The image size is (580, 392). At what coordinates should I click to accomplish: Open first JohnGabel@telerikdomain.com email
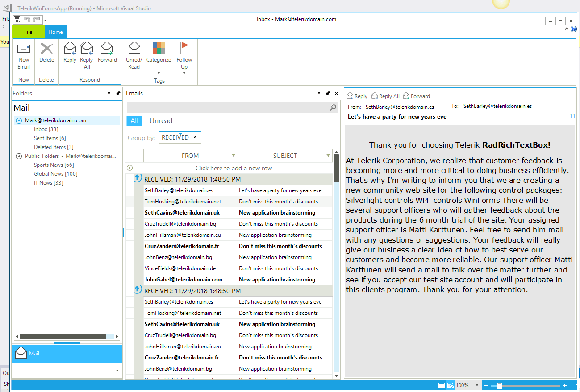coord(183,280)
